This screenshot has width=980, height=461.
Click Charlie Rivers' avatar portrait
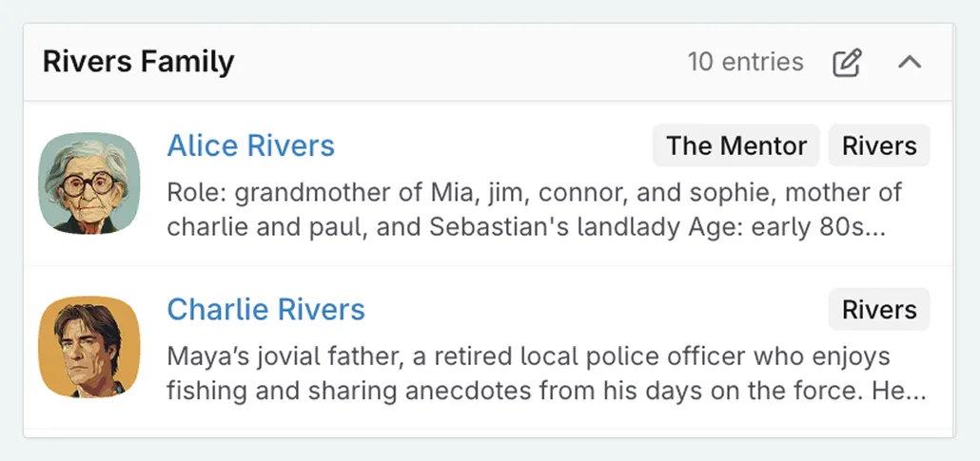click(x=89, y=347)
